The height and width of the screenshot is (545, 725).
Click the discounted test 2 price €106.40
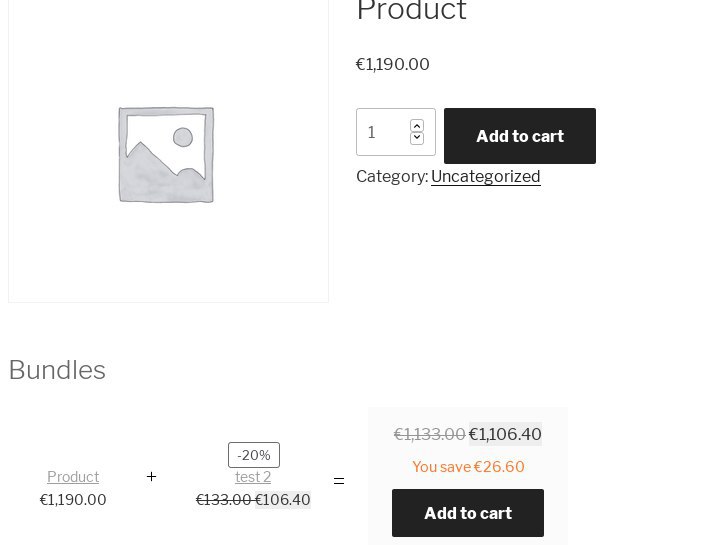[283, 500]
